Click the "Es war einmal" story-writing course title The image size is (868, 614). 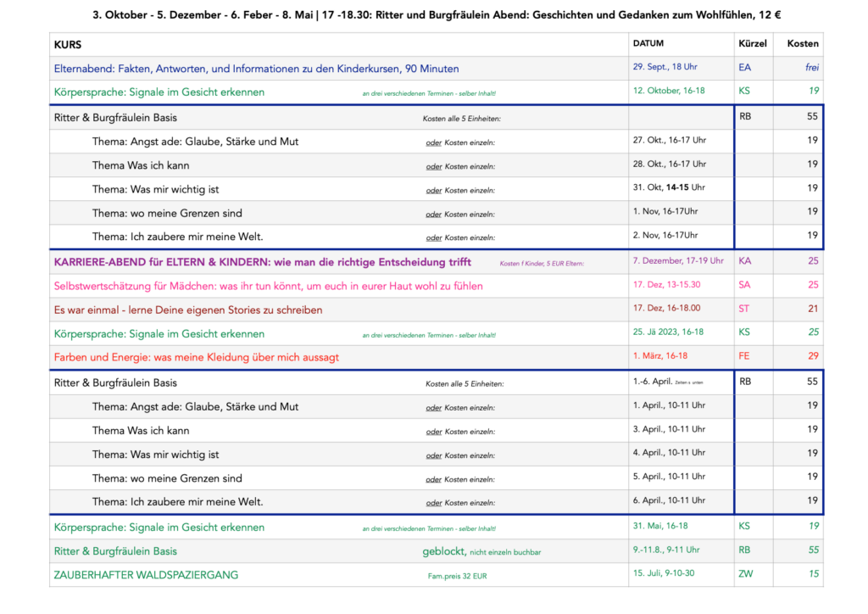pos(188,310)
